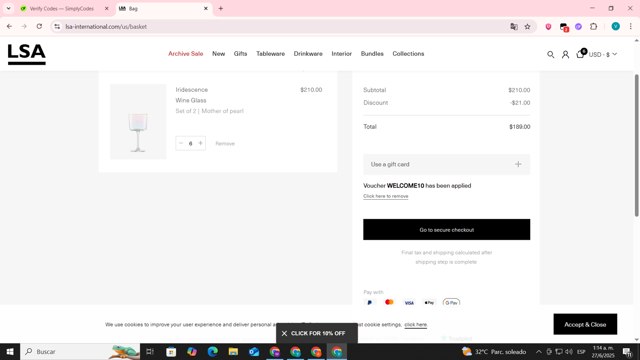This screenshot has width=640, height=360.
Task: Remove the Iridescence Wine Glass item
Action: [225, 143]
